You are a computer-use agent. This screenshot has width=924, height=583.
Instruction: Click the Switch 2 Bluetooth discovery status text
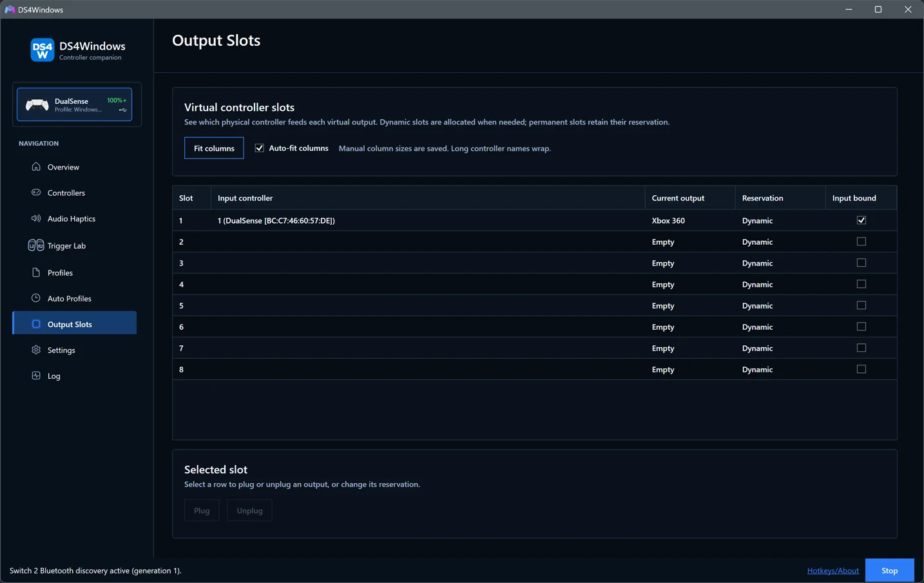tap(95, 570)
